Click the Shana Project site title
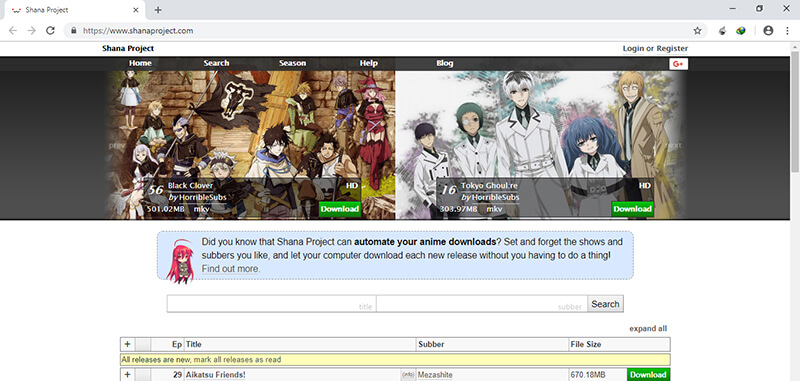The height and width of the screenshot is (381, 800). tap(128, 48)
